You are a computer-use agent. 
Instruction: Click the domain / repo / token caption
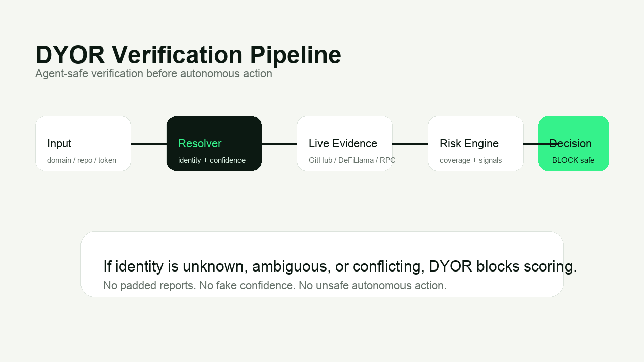coord(82,160)
